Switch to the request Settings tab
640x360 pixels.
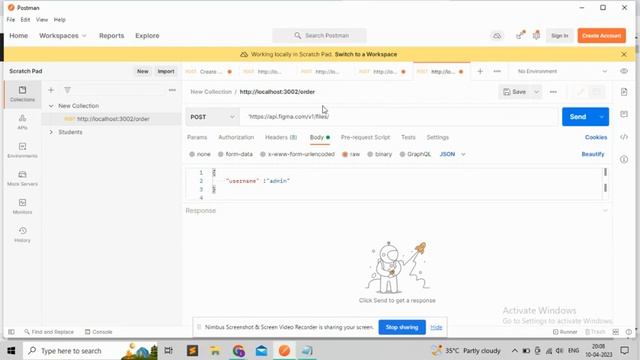438,138
